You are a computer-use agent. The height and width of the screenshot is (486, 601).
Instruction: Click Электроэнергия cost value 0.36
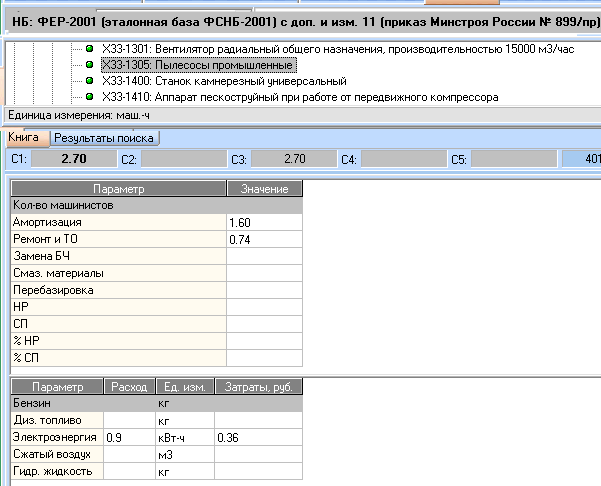[258, 437]
